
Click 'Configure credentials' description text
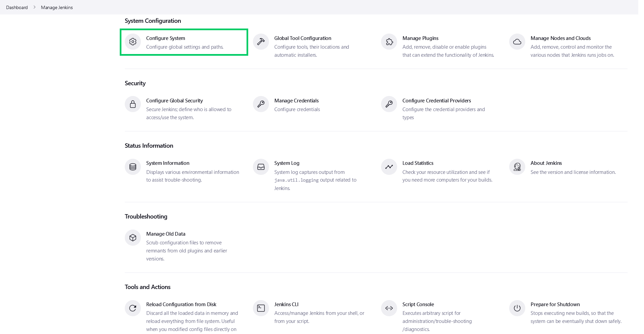297,109
